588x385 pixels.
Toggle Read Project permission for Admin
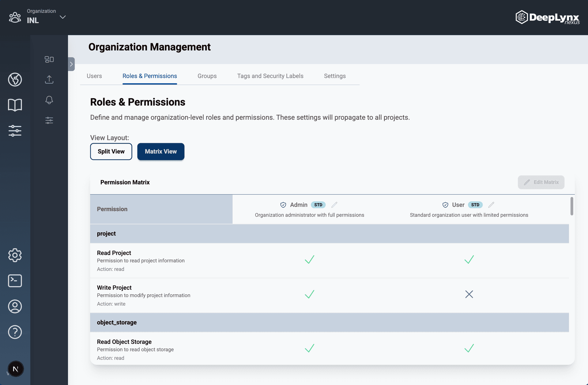point(309,260)
